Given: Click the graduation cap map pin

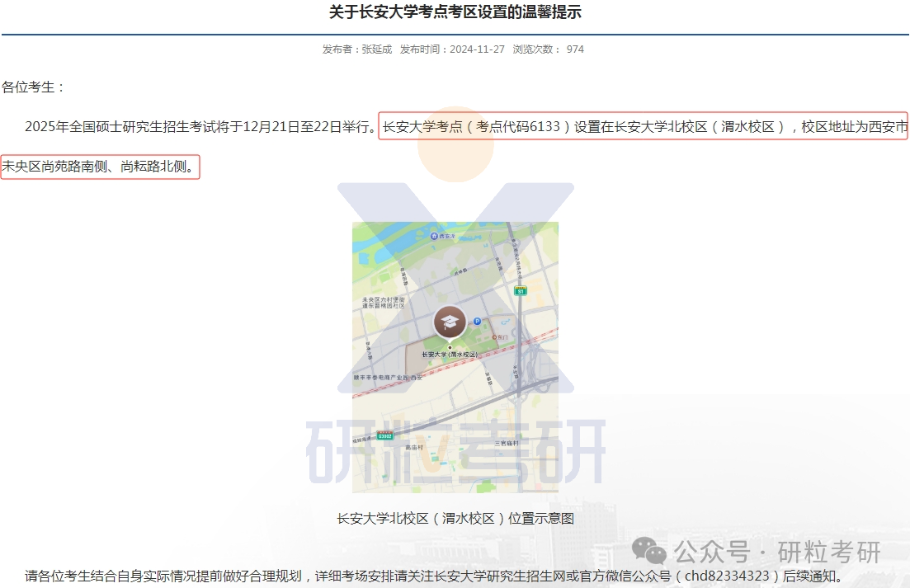Looking at the screenshot, I should (x=450, y=323).
